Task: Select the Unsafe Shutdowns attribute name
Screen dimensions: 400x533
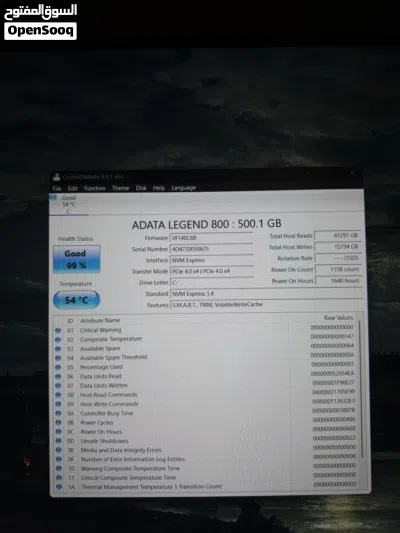Action: point(104,441)
